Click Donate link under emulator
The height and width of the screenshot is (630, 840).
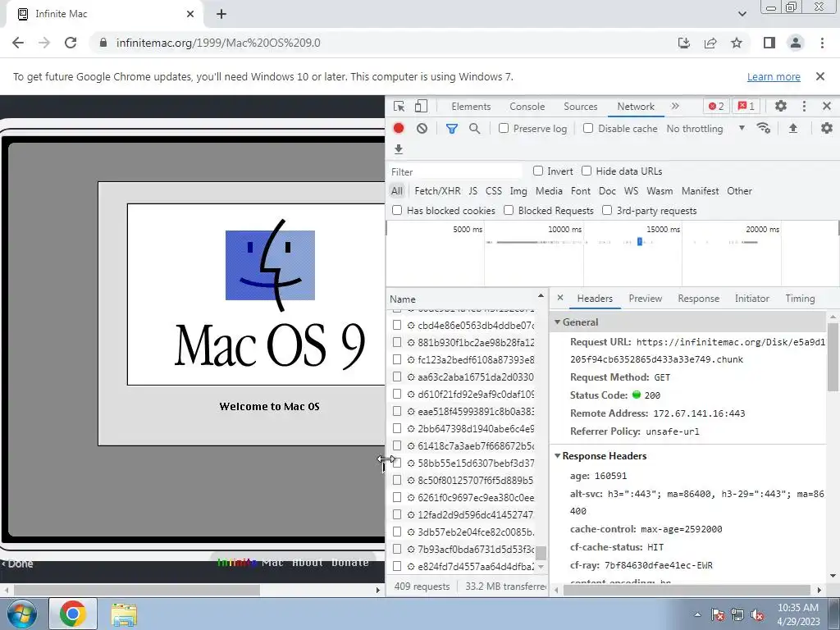pyautogui.click(x=349, y=562)
